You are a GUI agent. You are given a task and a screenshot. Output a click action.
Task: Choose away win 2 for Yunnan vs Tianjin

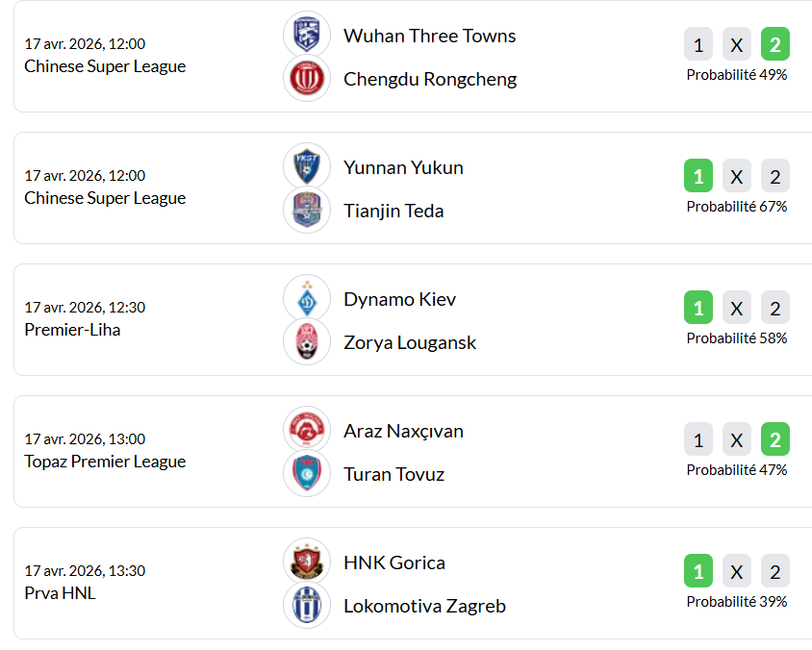(x=775, y=176)
